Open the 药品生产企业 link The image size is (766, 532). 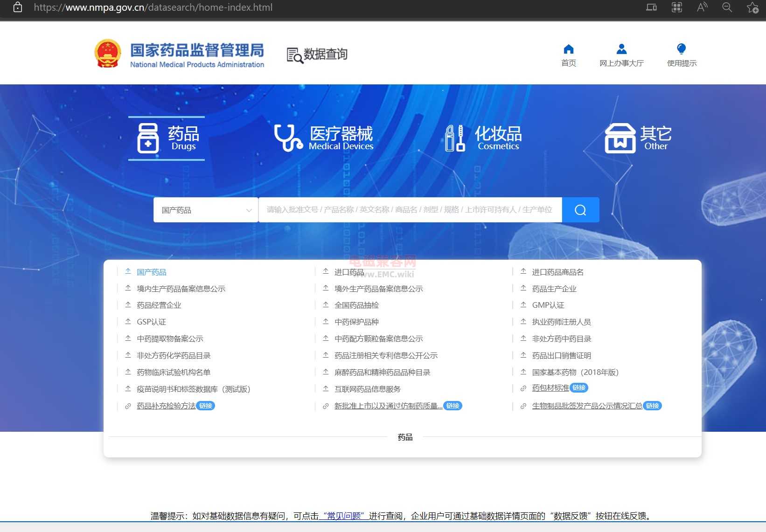point(554,289)
